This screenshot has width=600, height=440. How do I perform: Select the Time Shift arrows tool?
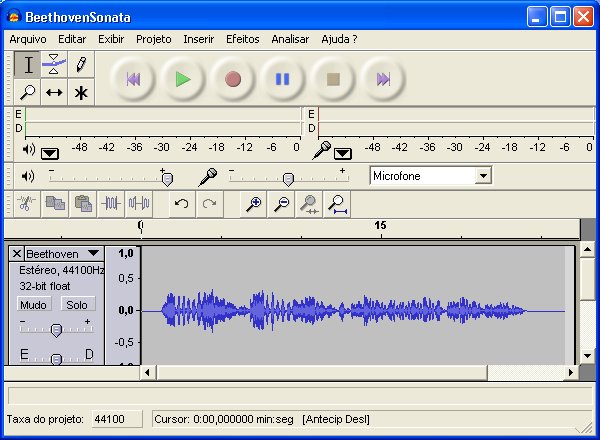pos(54,92)
